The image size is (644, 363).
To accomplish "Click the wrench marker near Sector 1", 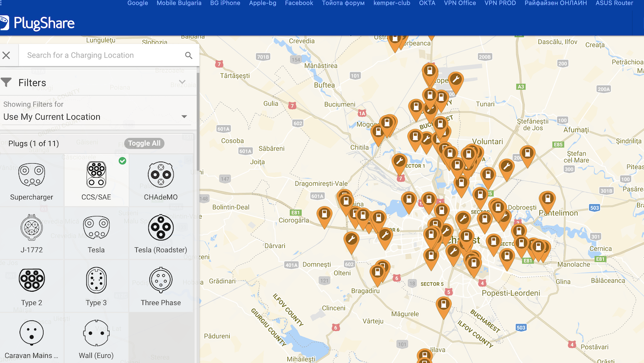I will [x=399, y=163].
